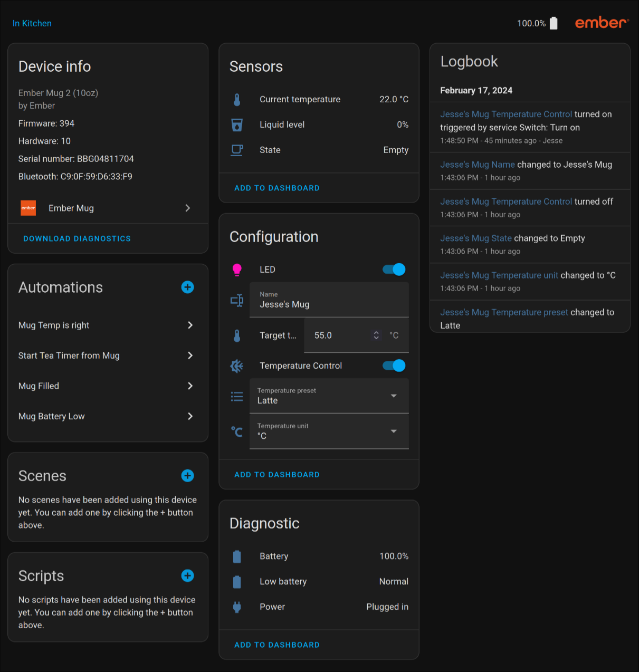Click the Battery diagnostic icon
This screenshot has height=672, width=639.
[x=237, y=556]
